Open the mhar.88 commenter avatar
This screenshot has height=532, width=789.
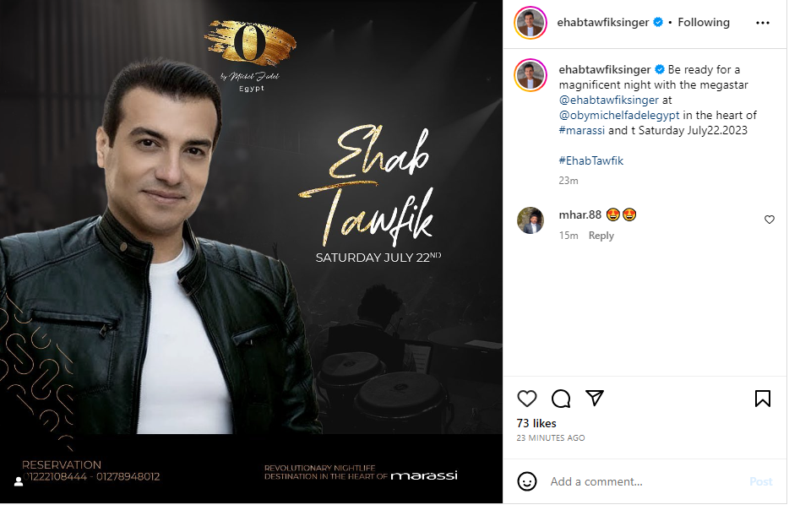coord(531,220)
